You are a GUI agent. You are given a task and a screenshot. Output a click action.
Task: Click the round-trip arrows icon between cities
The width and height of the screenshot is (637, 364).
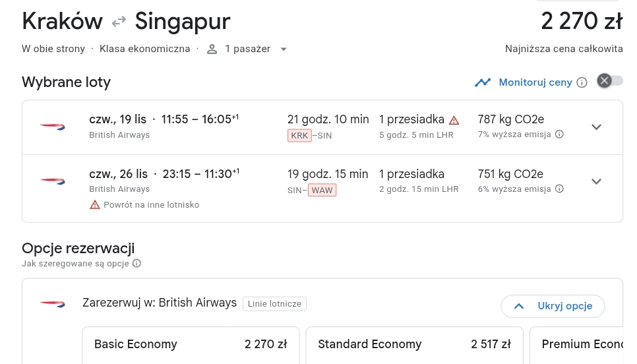[x=119, y=22]
